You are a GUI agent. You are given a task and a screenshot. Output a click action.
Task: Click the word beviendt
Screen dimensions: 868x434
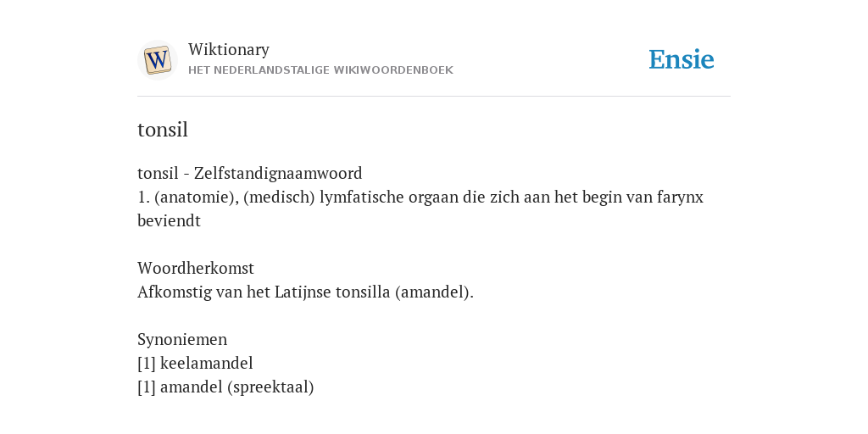tap(169, 220)
